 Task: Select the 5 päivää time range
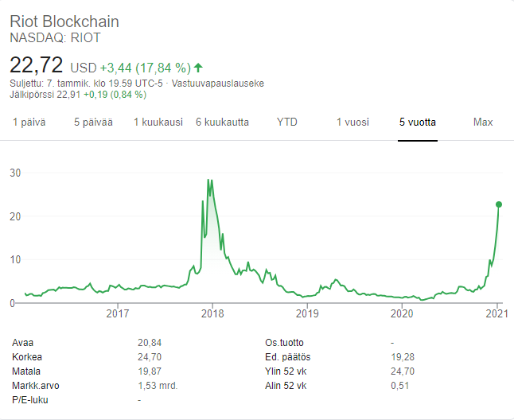93,122
